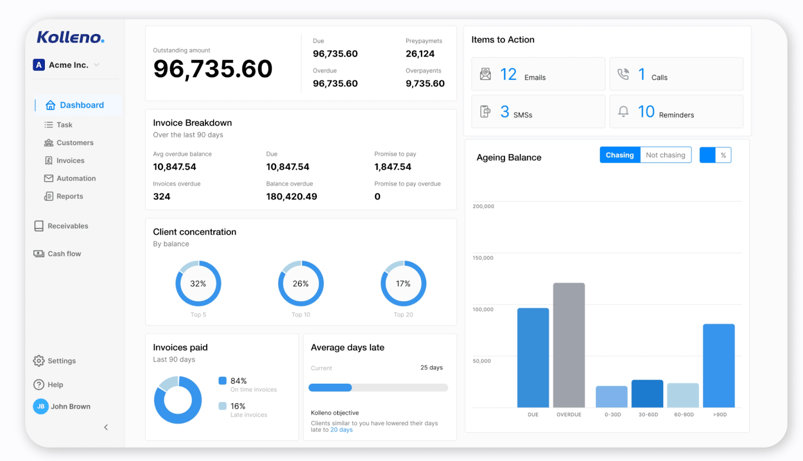Viewport: 803px width, 461px height.
Task: Open Invoices from the sidebar menu
Action: [70, 161]
